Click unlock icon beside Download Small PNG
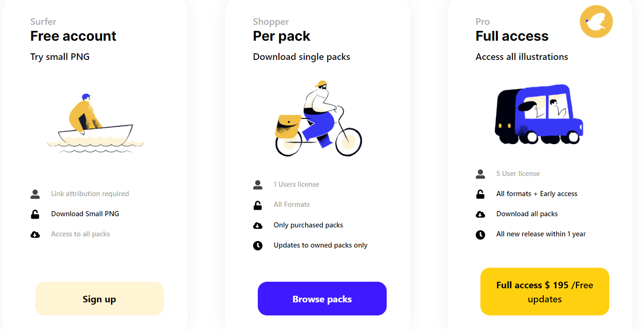The image size is (644, 329). 35,214
